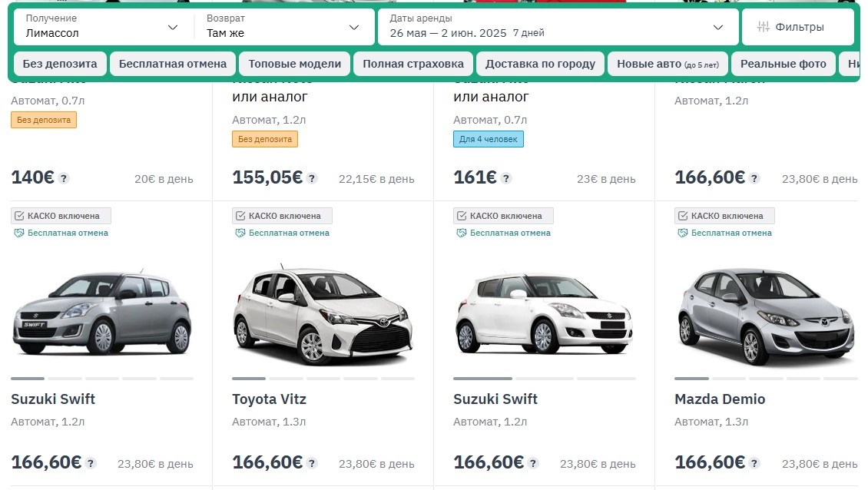Click the checkmark icon in Mazda Demio's КАСКО badge

pyautogui.click(x=684, y=215)
